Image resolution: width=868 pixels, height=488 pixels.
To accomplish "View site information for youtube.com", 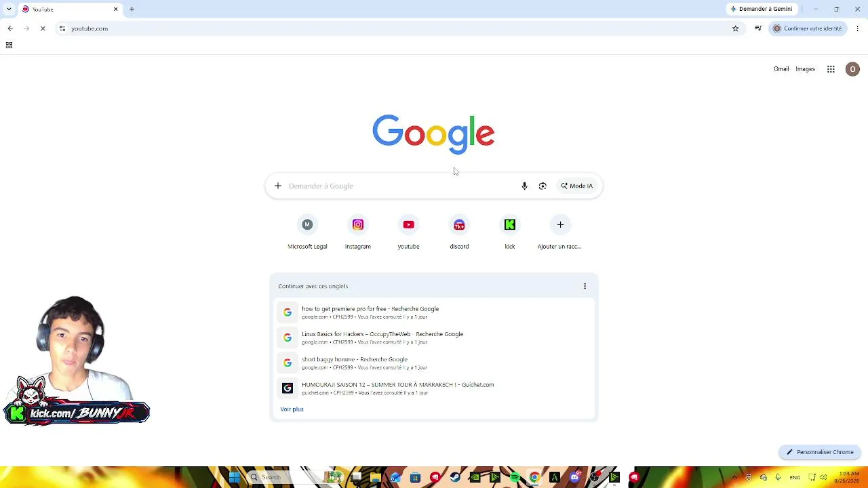I will [x=62, y=28].
